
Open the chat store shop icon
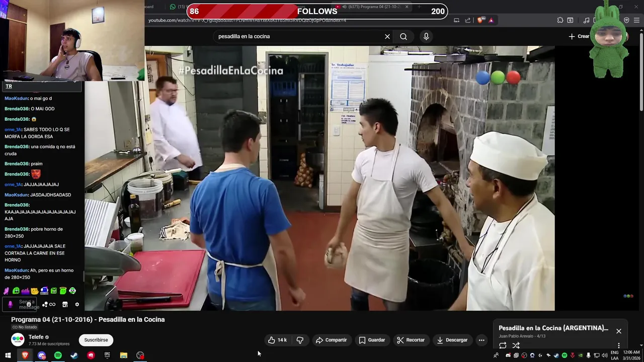click(x=65, y=304)
